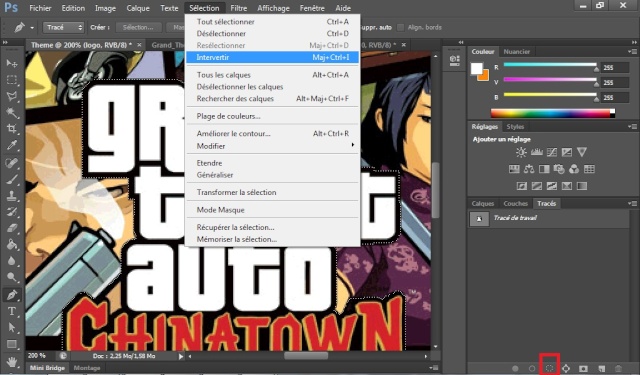Add a Color Balance adjustment
Image resolution: width=640 pixels, height=375 pixels.
coord(529,169)
